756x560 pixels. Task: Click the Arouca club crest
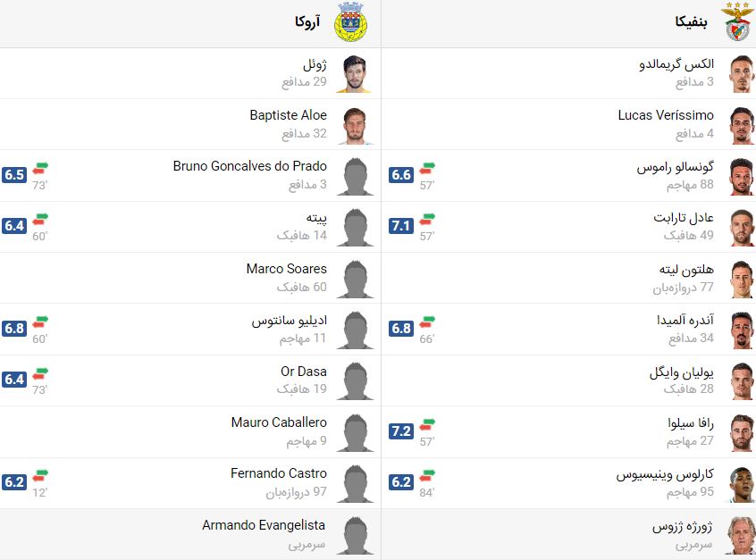point(350,21)
